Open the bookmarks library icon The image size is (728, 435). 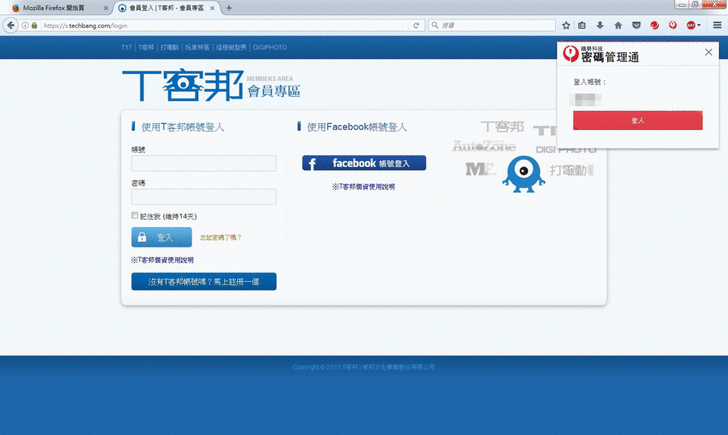582,26
